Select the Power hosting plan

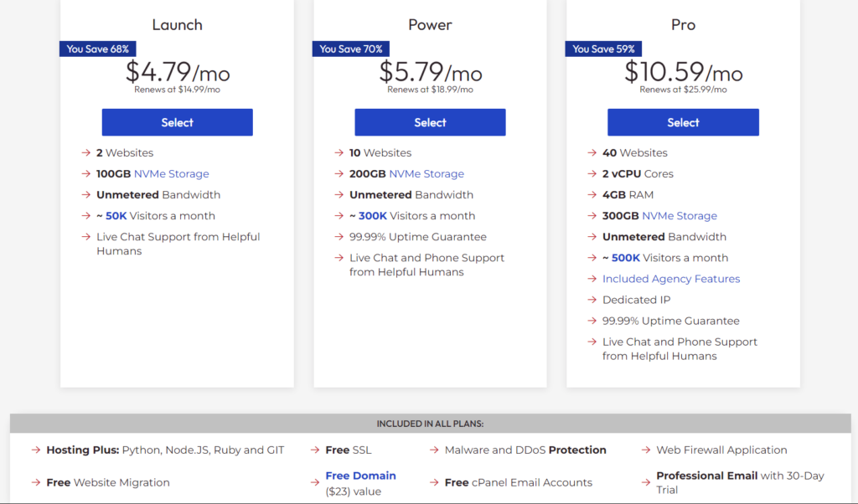430,122
